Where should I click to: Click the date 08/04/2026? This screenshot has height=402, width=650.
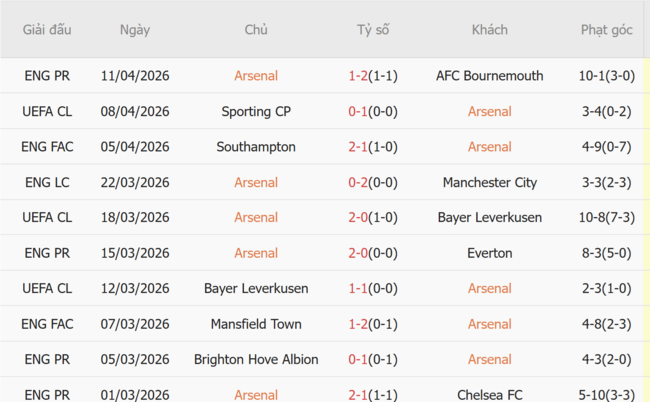(135, 112)
